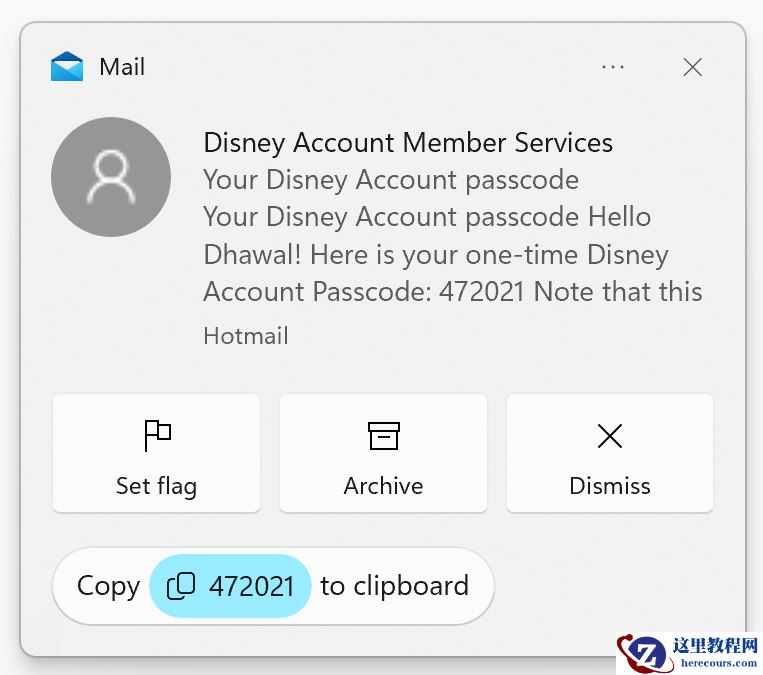Click the Hotmail account label
This screenshot has height=675, width=763.
[x=246, y=336]
